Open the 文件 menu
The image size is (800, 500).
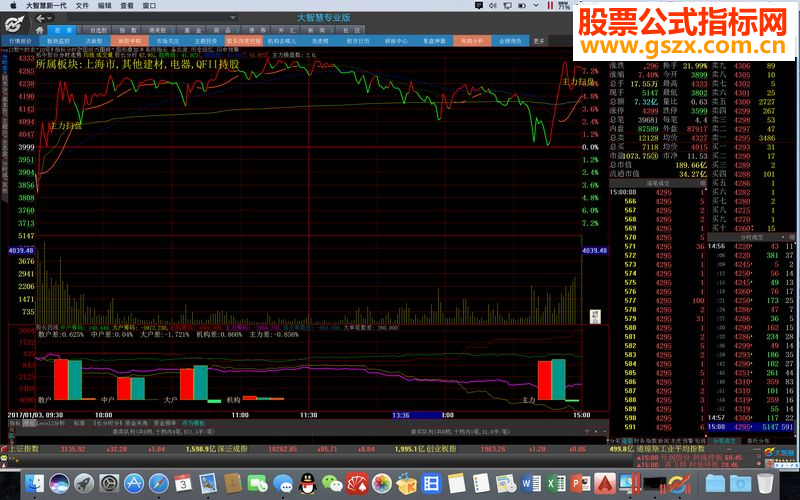(x=82, y=6)
